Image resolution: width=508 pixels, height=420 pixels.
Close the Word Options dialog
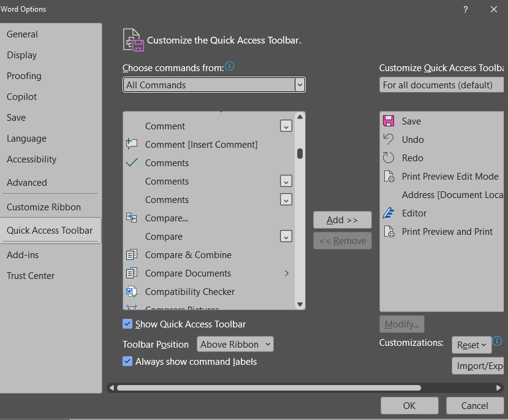(494, 9)
